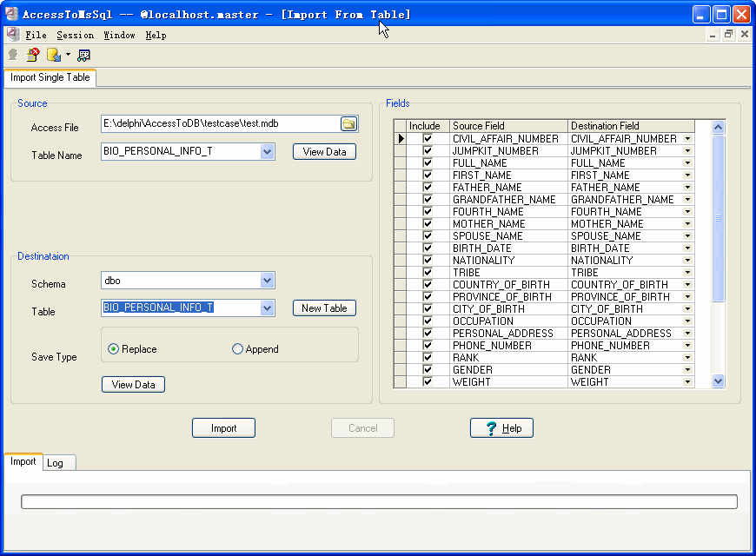This screenshot has width=756, height=556.
Task: Open the Help menu
Action: click(x=156, y=36)
